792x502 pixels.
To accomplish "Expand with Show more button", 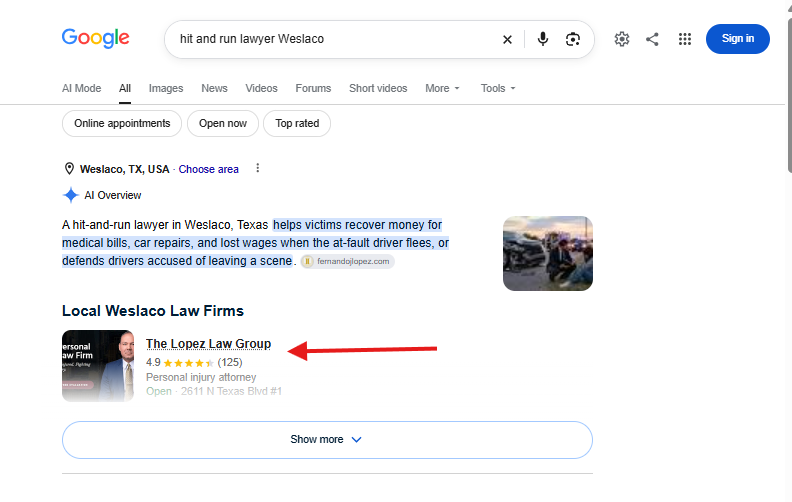I will (327, 440).
